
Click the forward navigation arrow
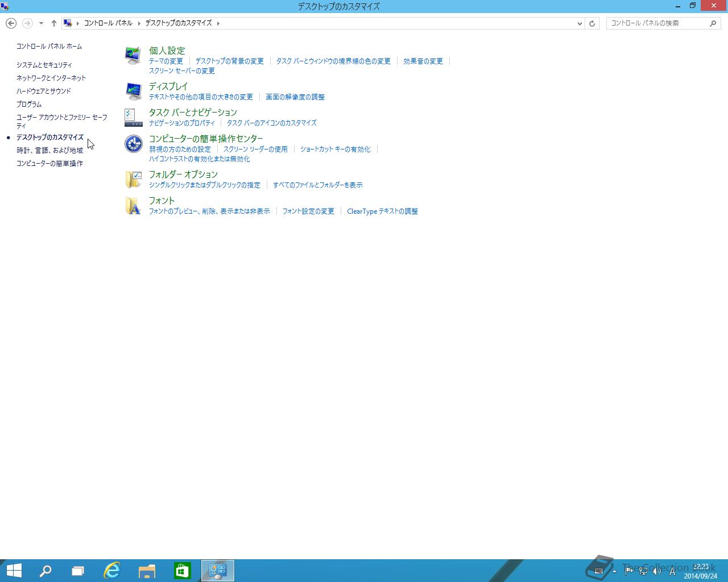click(27, 23)
